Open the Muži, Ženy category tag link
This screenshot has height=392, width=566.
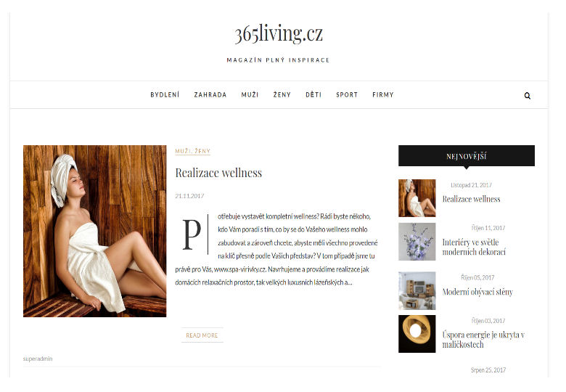tap(193, 151)
